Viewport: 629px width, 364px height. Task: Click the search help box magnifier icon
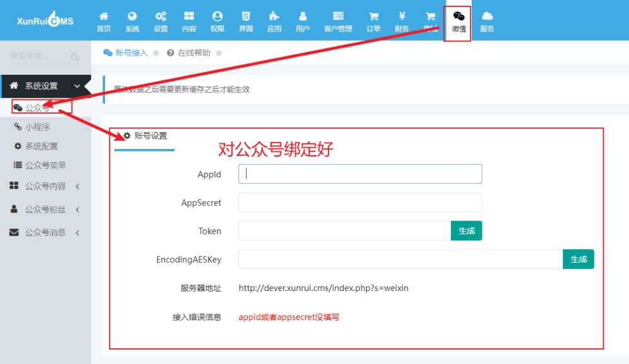click(75, 57)
